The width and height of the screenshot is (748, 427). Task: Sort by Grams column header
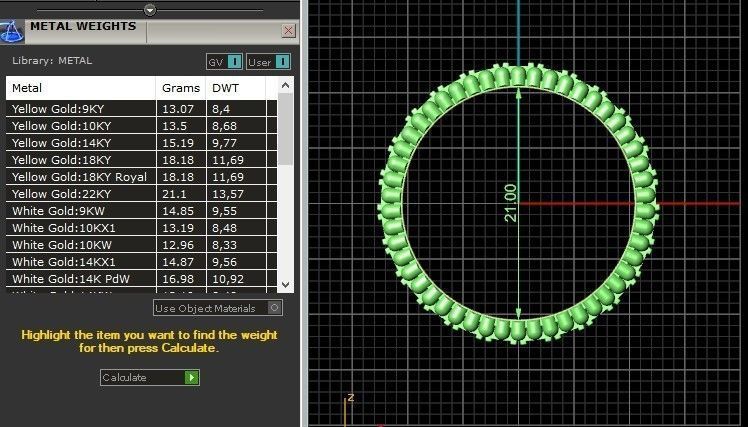click(x=181, y=88)
